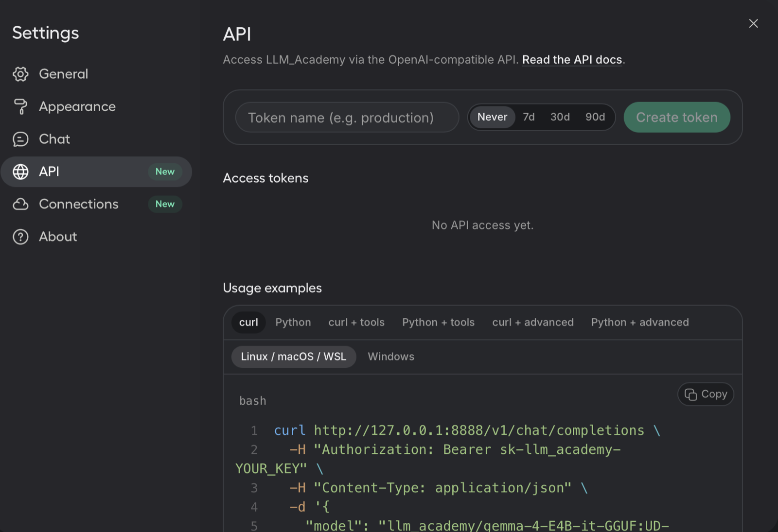The image size is (778, 532).
Task: Switch to the Python example tab
Action: (293, 323)
